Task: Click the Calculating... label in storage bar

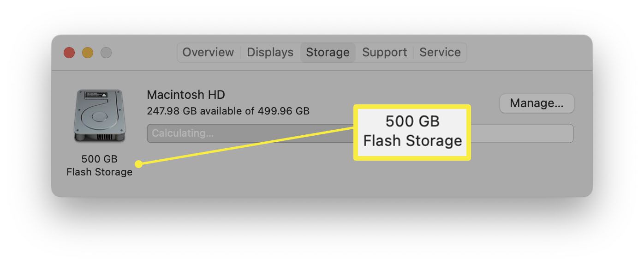Action: pos(183,133)
